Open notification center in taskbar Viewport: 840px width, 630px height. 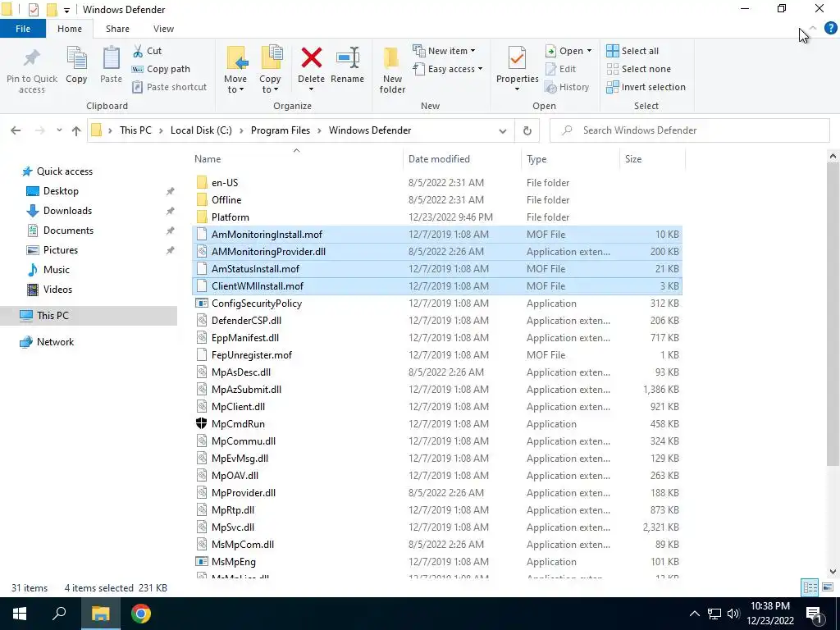pyautogui.click(x=814, y=614)
